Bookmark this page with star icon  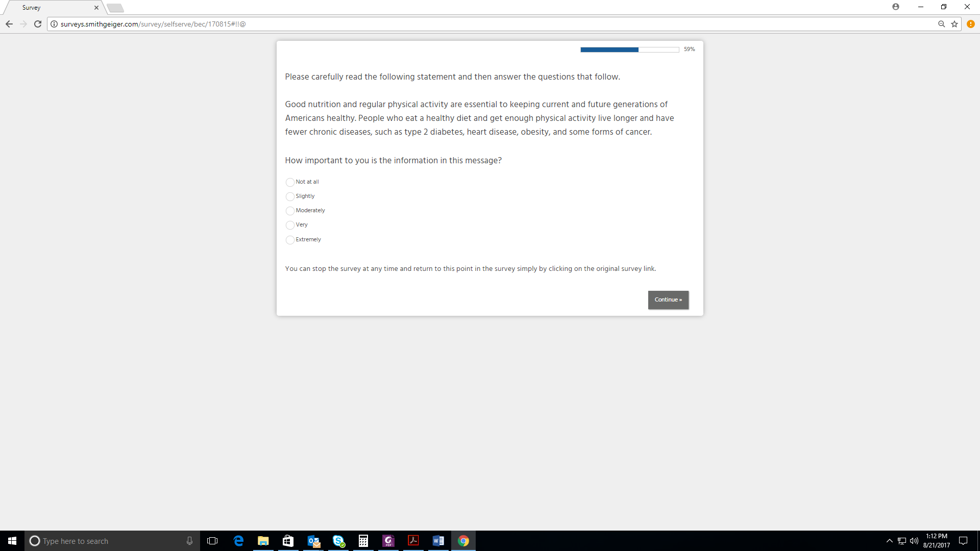[x=954, y=24]
